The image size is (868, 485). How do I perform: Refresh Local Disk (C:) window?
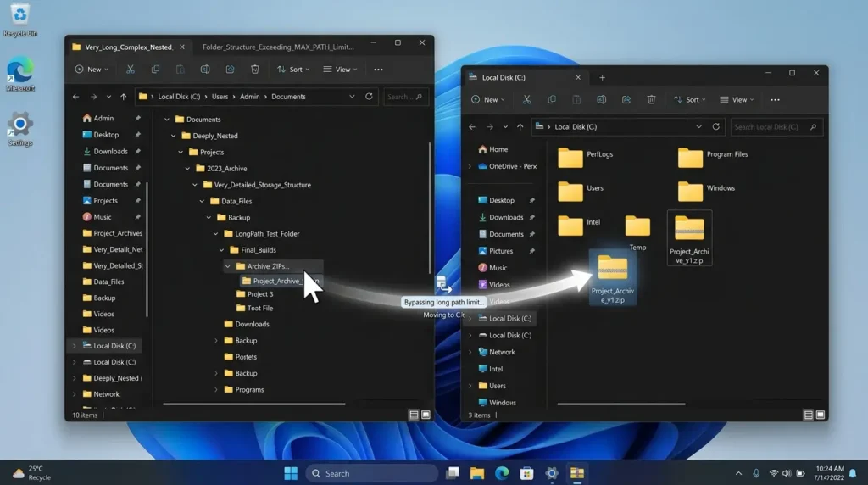coord(715,127)
